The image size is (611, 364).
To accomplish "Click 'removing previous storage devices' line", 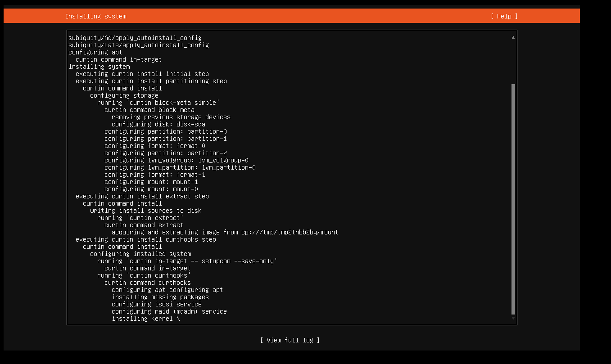I will (x=171, y=117).
